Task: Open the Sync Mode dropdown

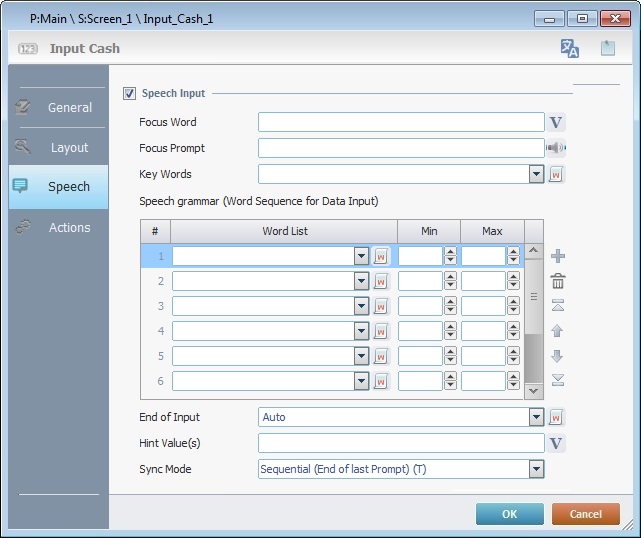Action: click(536, 469)
